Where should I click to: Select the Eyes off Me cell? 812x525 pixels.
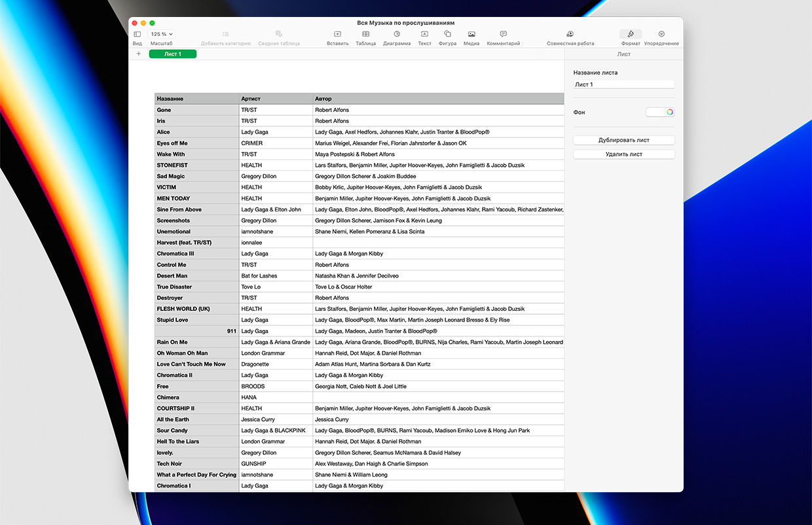pyautogui.click(x=196, y=143)
